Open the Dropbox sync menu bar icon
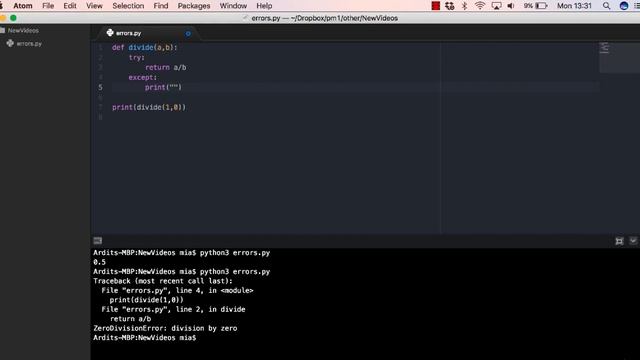The width and height of the screenshot is (640, 360). pyautogui.click(x=450, y=6)
